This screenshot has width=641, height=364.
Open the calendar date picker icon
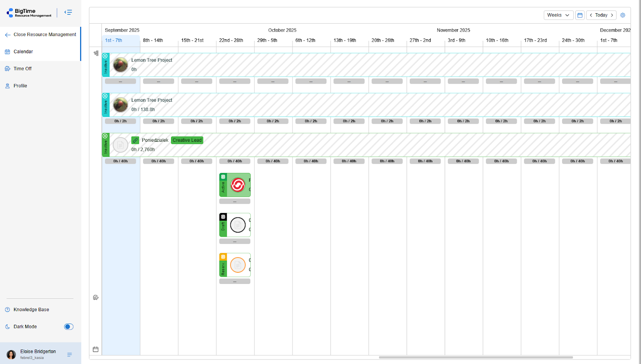pos(580,15)
